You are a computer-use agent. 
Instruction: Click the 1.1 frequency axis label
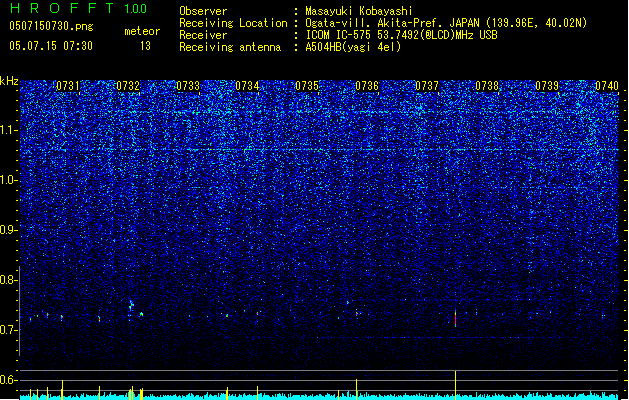(9, 130)
